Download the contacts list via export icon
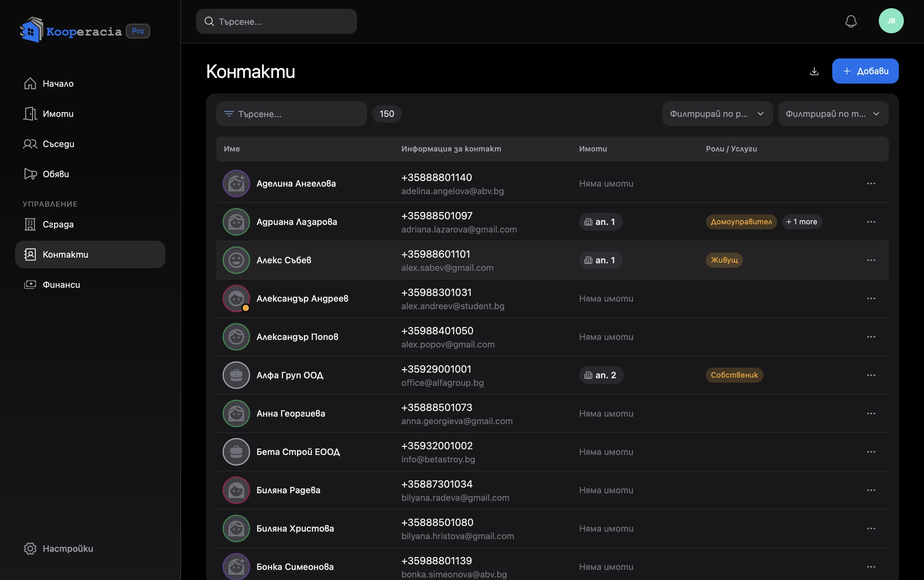This screenshot has height=580, width=924. 814,71
